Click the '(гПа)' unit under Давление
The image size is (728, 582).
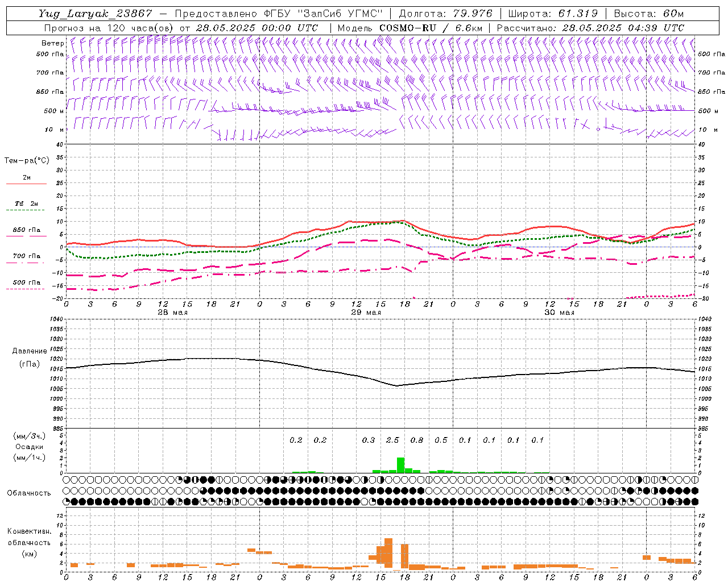click(x=30, y=364)
